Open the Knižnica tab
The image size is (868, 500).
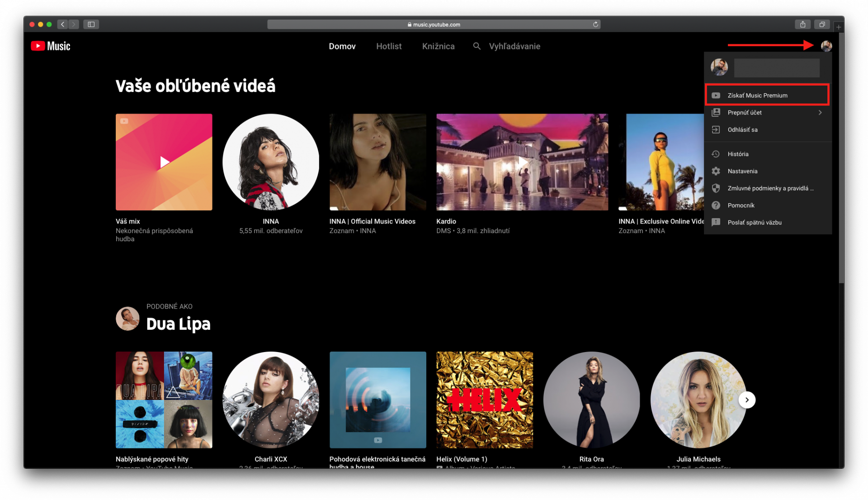439,46
